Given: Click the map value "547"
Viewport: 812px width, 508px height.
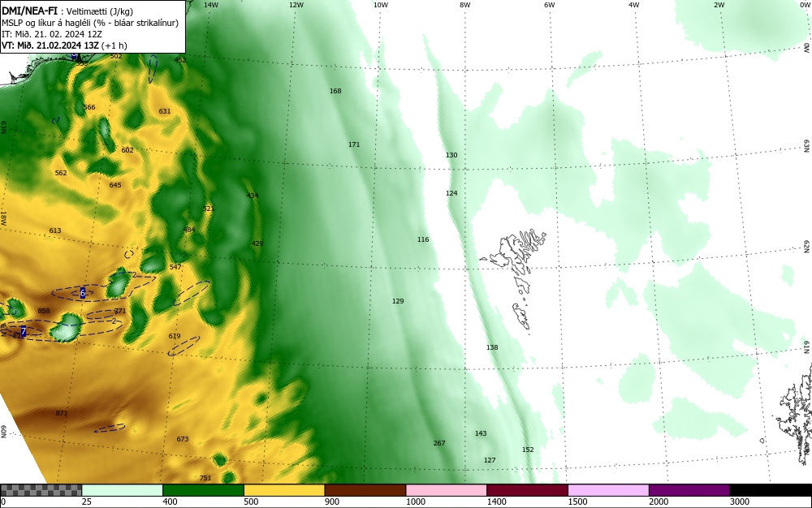Looking at the screenshot, I should [175, 267].
